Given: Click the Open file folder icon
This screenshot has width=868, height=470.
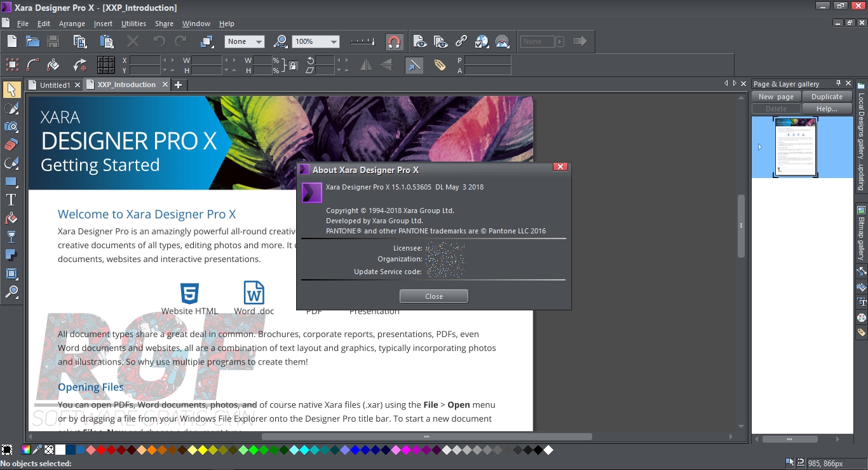Looking at the screenshot, I should pos(32,41).
